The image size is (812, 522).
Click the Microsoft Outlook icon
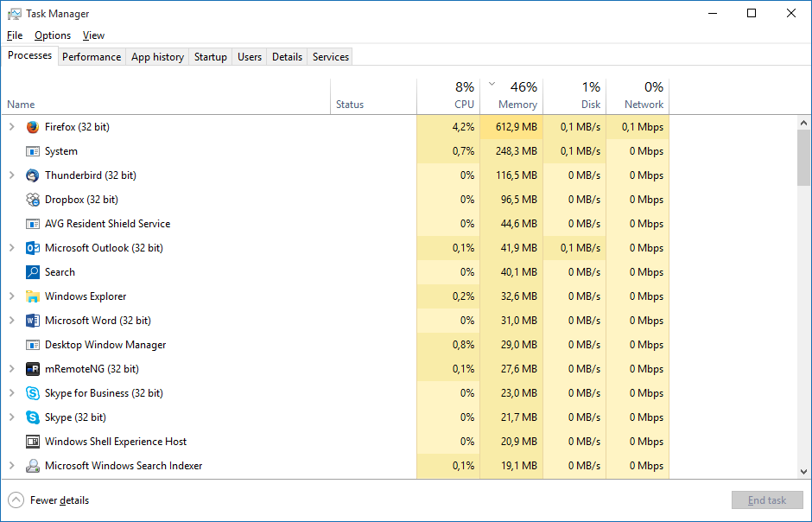[x=33, y=248]
